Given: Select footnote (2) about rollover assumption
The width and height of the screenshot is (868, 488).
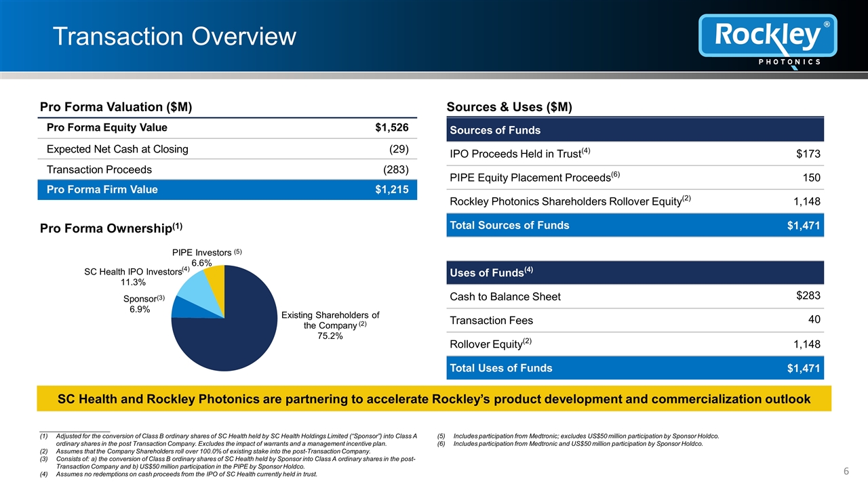Looking at the screenshot, I should click(205, 451).
